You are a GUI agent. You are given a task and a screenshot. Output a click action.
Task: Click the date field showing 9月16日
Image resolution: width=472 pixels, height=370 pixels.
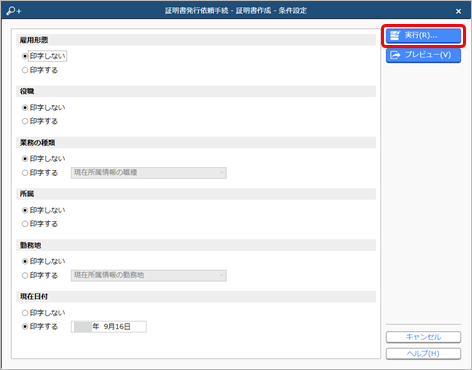tap(109, 327)
